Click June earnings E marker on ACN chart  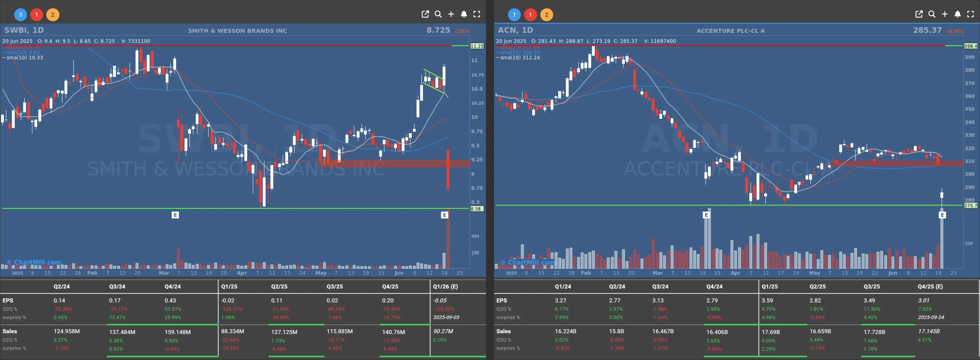click(x=942, y=215)
